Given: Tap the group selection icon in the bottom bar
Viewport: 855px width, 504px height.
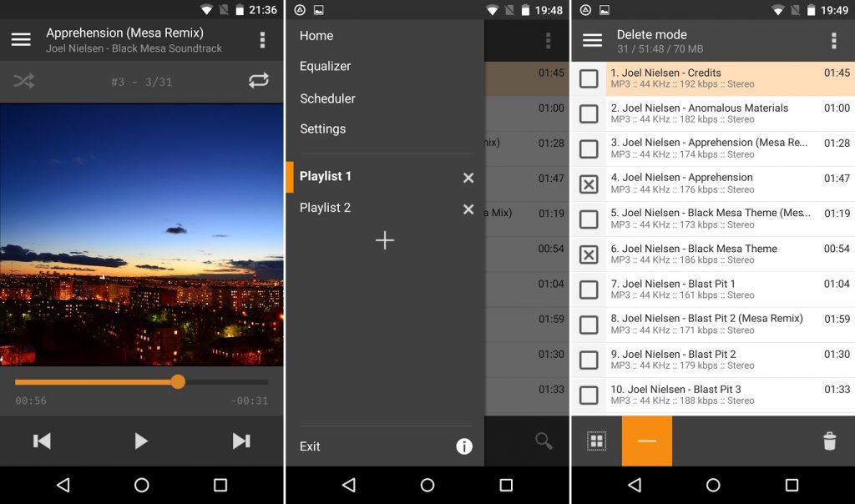Looking at the screenshot, I should [598, 441].
